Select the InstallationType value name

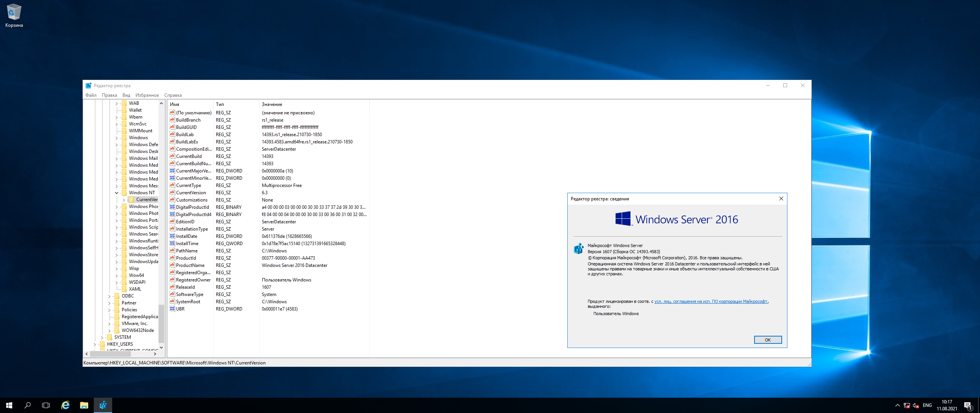tap(192, 229)
